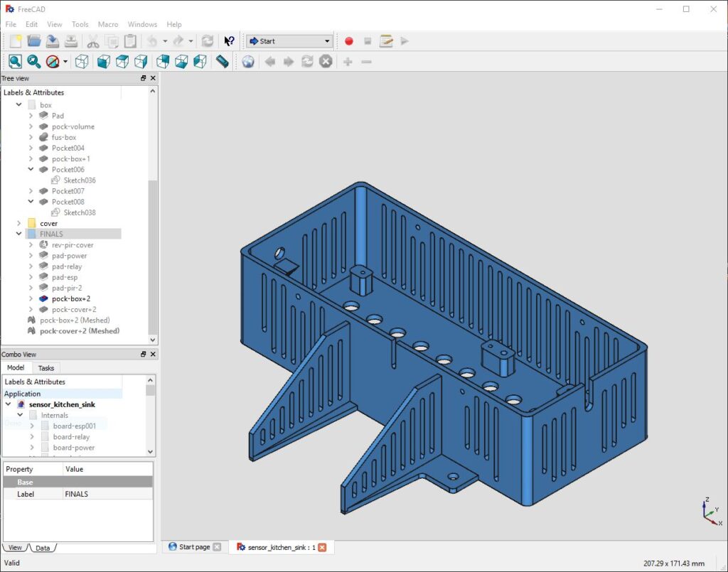728x572 pixels.
Task: Click the dimension readout in status bar
Action: [674, 563]
